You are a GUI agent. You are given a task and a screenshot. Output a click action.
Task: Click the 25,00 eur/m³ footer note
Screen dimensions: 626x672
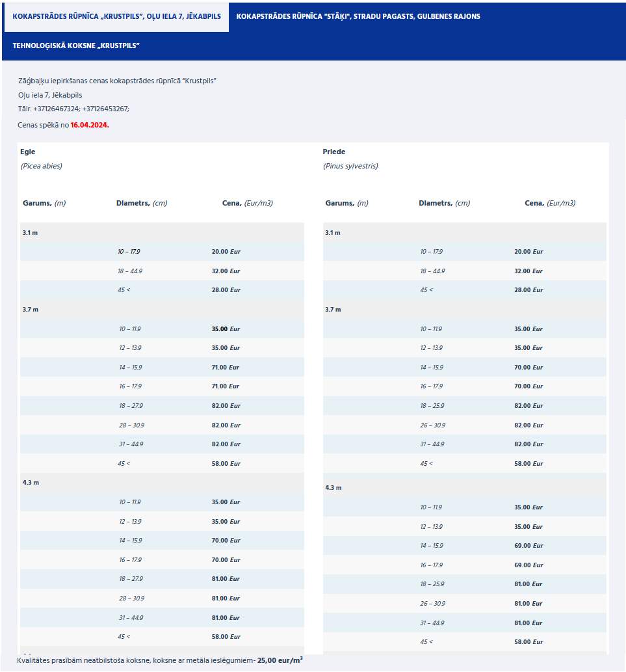tap(280, 660)
